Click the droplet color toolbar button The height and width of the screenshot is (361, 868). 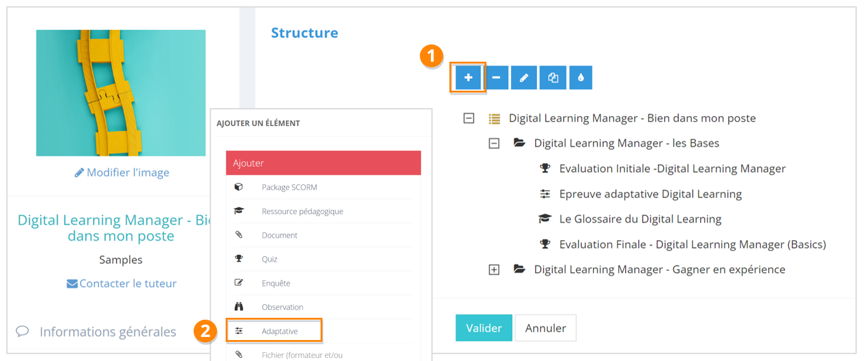581,78
